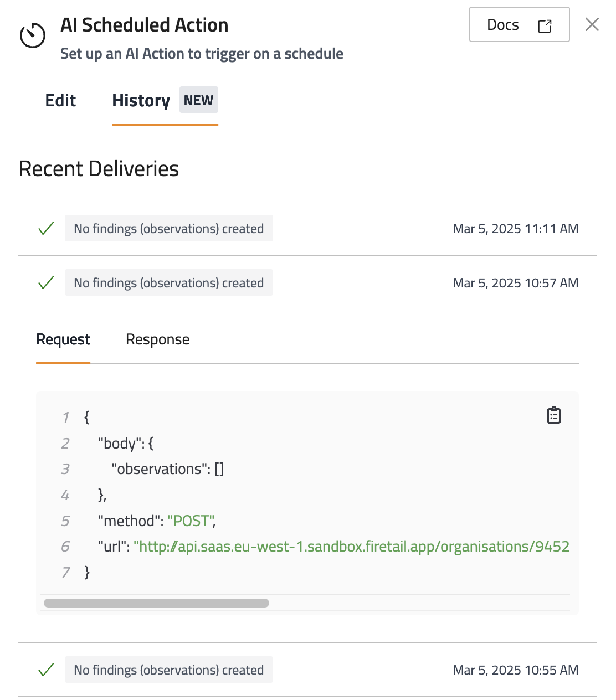The width and height of the screenshot is (616, 700).
Task: Click the firetail.app URL in the request
Action: [351, 547]
